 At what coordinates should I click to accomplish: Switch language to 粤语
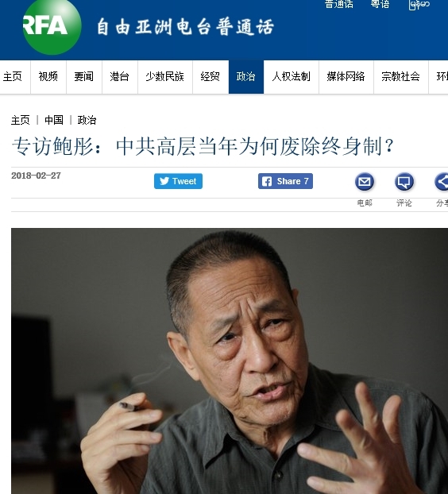pyautogui.click(x=380, y=5)
